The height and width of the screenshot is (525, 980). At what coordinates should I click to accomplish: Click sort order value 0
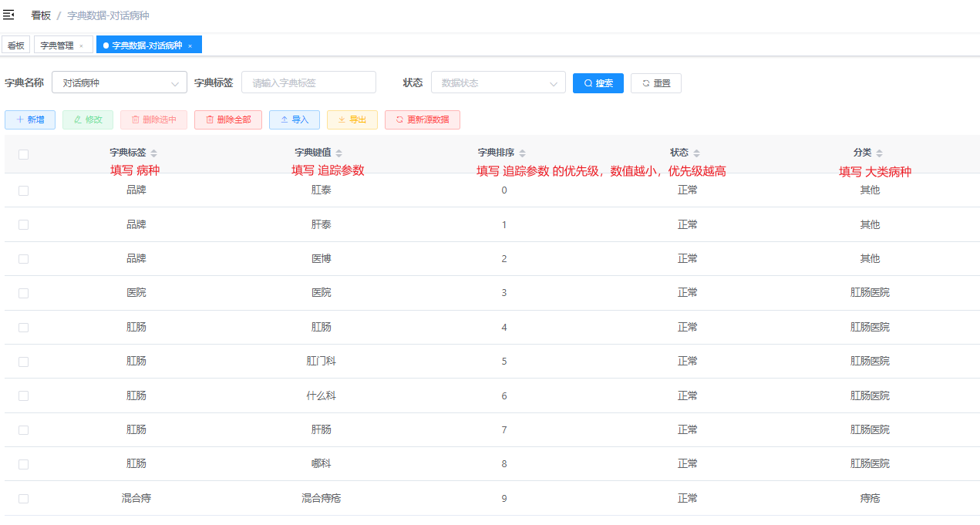pyautogui.click(x=504, y=190)
